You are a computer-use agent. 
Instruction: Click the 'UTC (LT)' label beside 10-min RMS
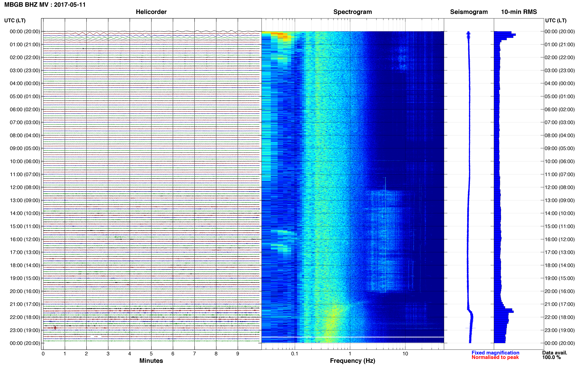click(556, 20)
